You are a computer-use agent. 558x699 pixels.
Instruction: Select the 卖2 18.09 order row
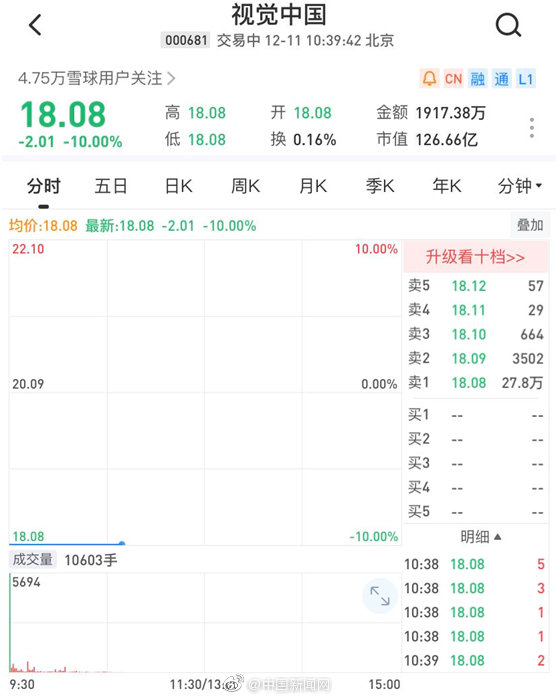476,358
